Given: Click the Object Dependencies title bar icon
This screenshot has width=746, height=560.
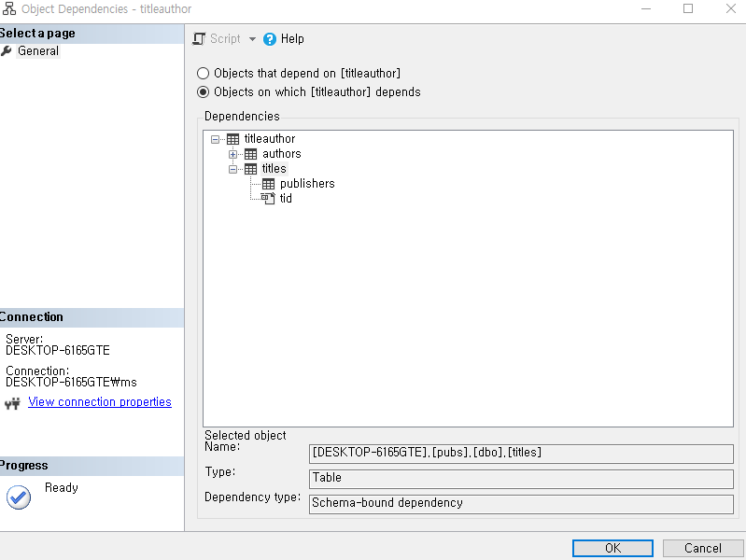Looking at the screenshot, I should click(9, 8).
